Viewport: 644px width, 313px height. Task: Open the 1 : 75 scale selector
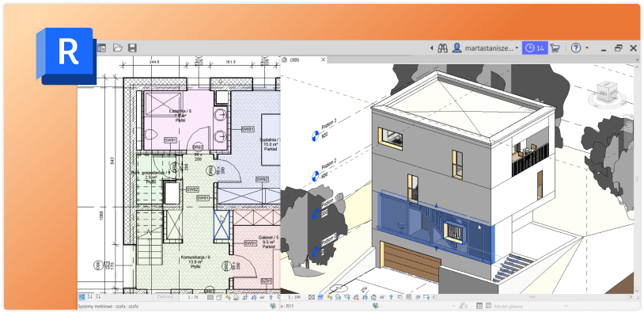(x=194, y=297)
